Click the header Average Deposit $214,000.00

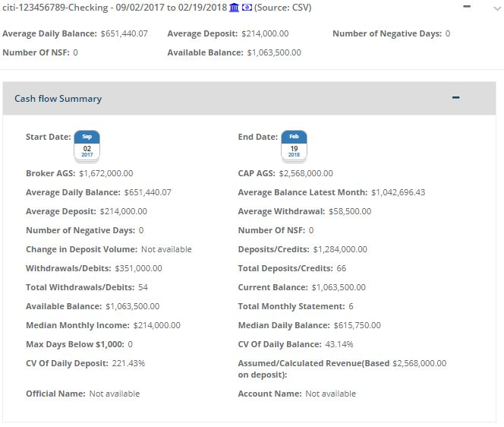[265, 33]
